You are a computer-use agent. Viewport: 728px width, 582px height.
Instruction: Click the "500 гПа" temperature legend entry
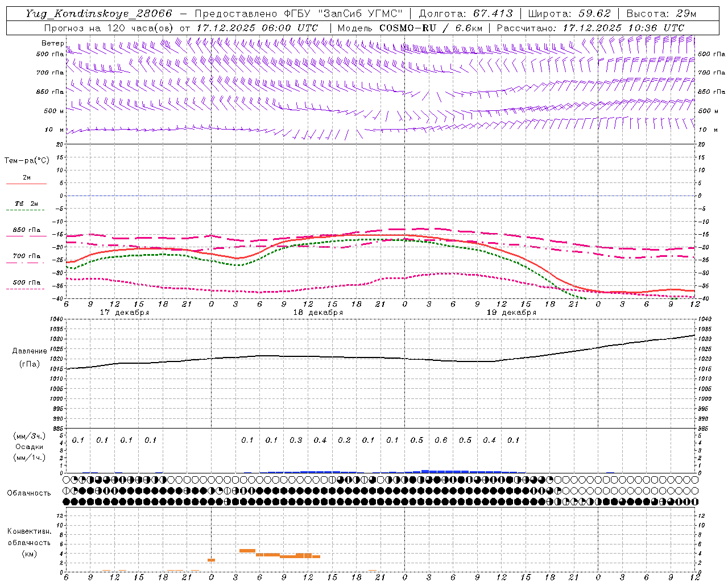tap(26, 282)
